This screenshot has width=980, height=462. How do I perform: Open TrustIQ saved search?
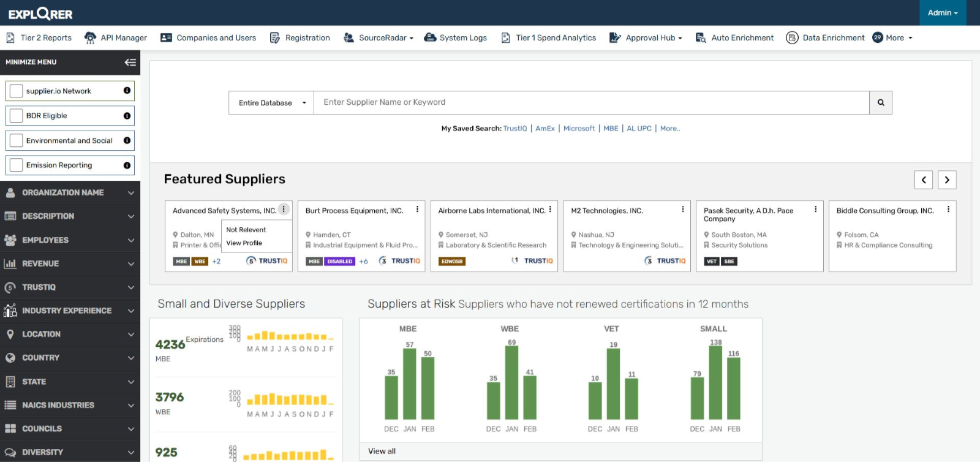515,129
